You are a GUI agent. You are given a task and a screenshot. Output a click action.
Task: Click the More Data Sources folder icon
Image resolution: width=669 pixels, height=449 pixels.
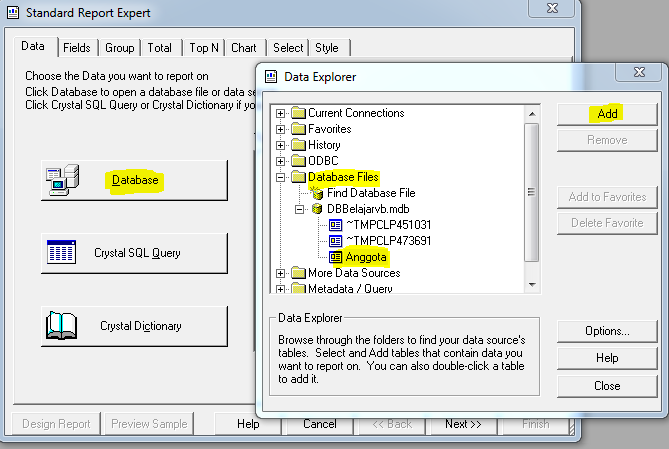click(x=299, y=273)
